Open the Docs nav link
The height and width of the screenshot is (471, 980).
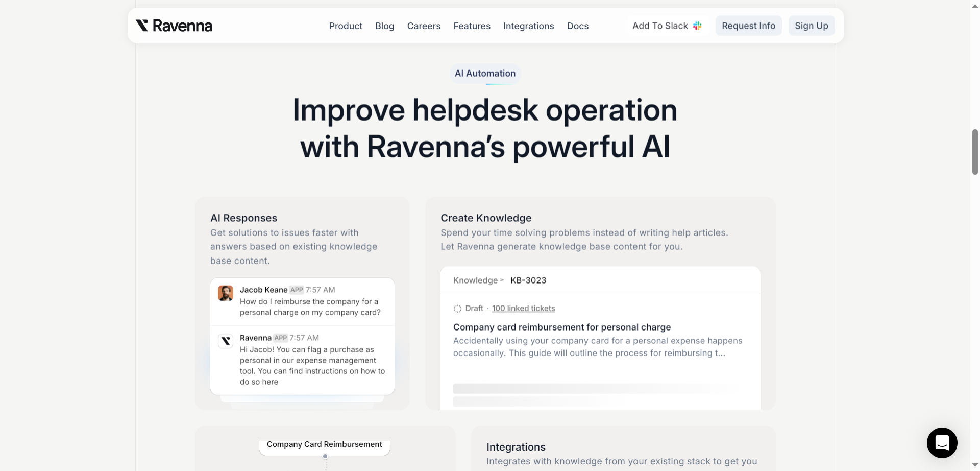(x=578, y=26)
